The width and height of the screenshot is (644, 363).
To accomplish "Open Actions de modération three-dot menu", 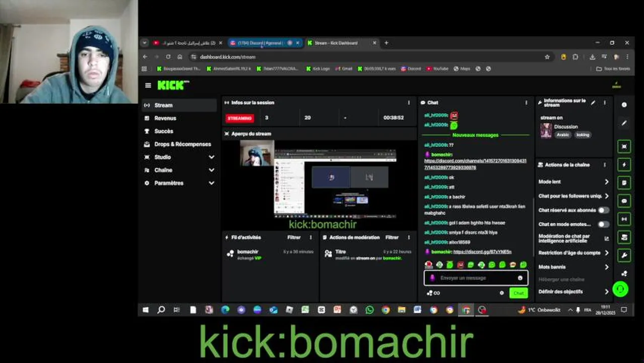I will click(409, 237).
